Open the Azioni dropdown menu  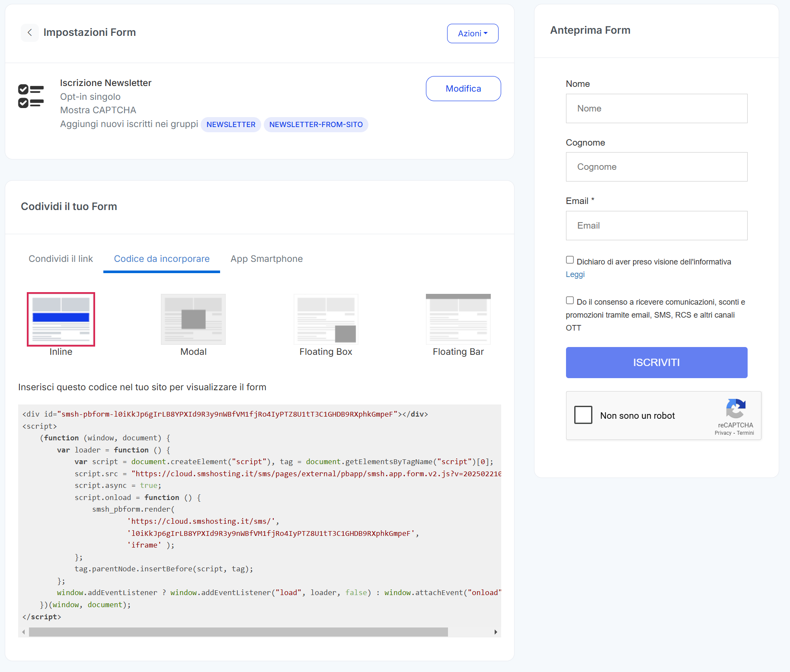472,33
